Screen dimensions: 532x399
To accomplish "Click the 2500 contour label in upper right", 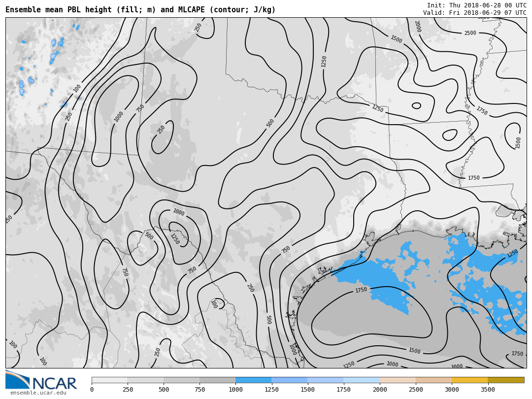I will 470,33.
